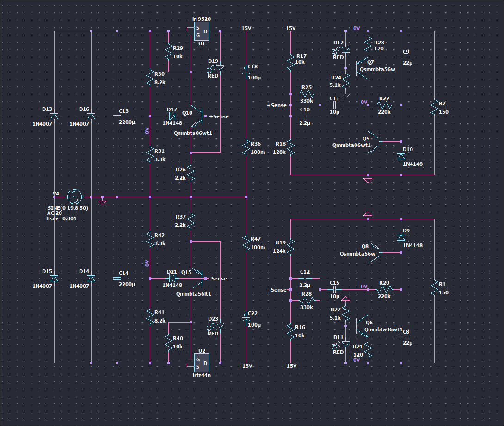Screen dimensions: 504x426
Task: Click the +Sense label beside Q10
Action: tap(219, 116)
